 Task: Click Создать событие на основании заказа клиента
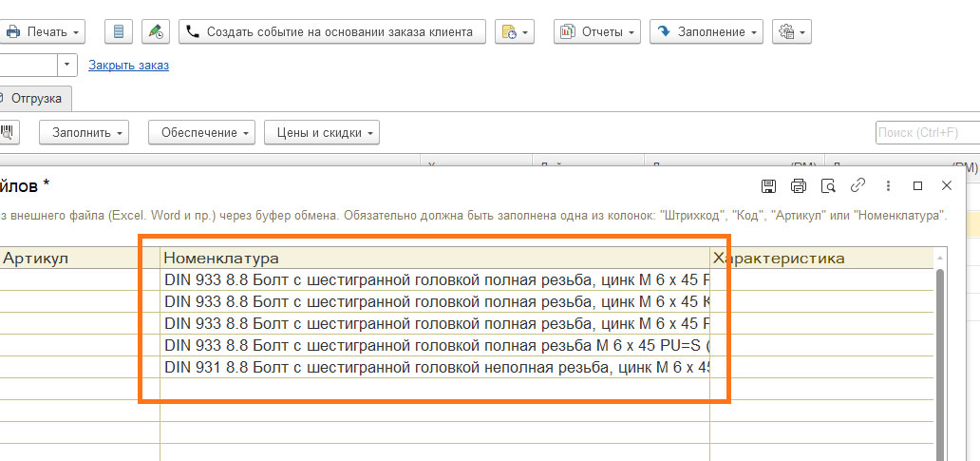(332, 31)
